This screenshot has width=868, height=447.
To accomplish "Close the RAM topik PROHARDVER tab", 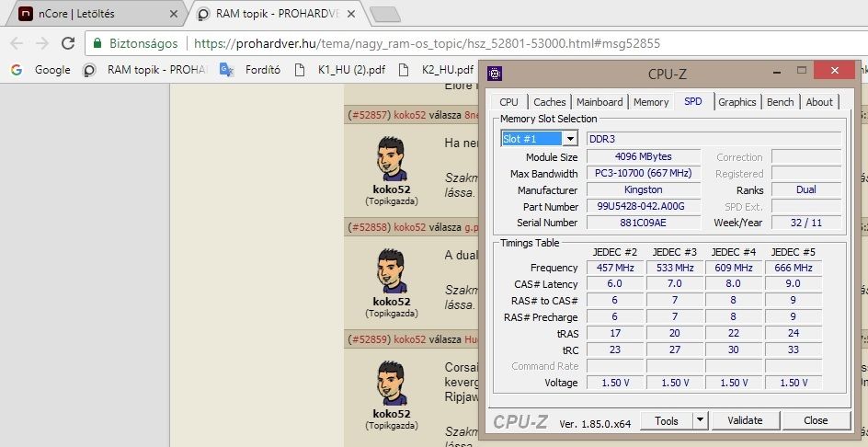I will pos(350,15).
